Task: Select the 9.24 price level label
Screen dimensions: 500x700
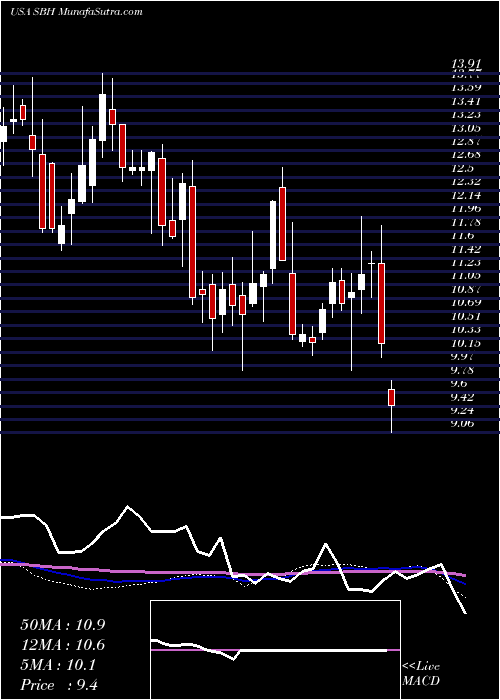Action: tap(464, 410)
